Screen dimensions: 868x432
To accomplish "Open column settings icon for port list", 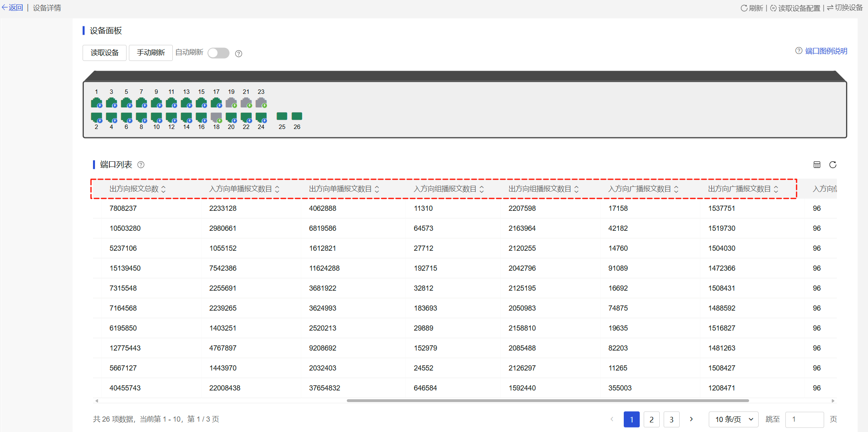I will tap(817, 165).
